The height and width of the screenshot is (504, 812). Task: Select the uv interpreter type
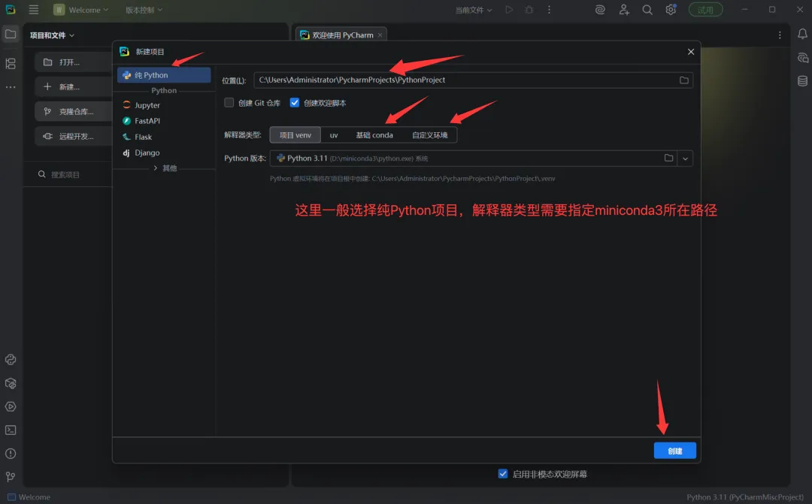(334, 135)
